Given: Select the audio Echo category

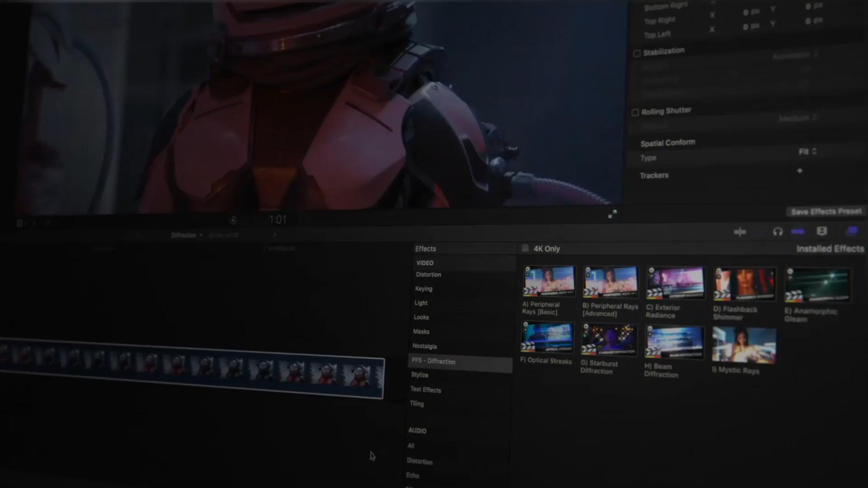Looking at the screenshot, I should click(413, 475).
